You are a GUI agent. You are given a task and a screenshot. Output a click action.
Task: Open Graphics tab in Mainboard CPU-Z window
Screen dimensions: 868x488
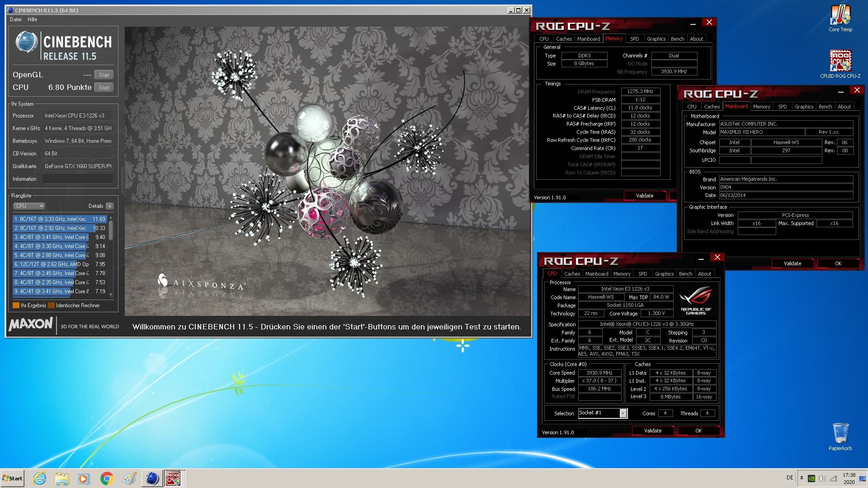(x=804, y=107)
